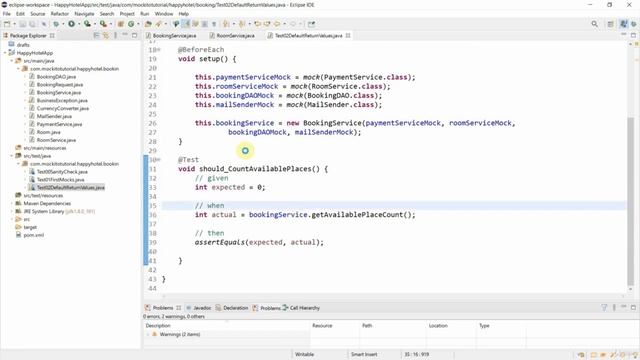Switch to the Declaration tab
The image size is (640, 360).
click(x=232, y=308)
